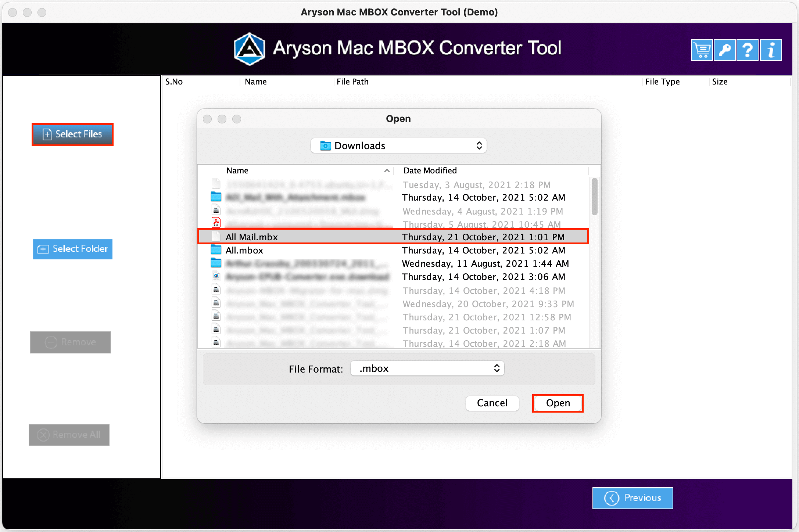Expand the Downloads location dropdown
Image resolution: width=799 pixels, height=532 pixels.
399,146
